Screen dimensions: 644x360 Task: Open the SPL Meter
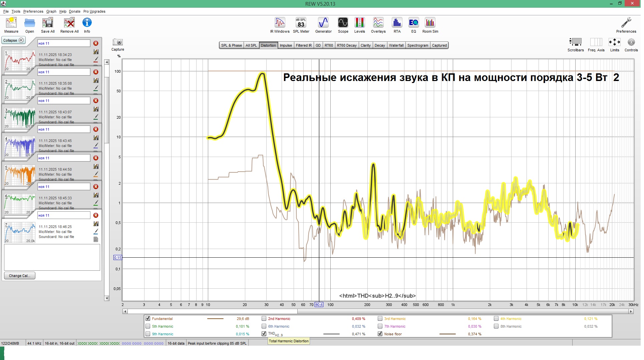click(x=301, y=23)
